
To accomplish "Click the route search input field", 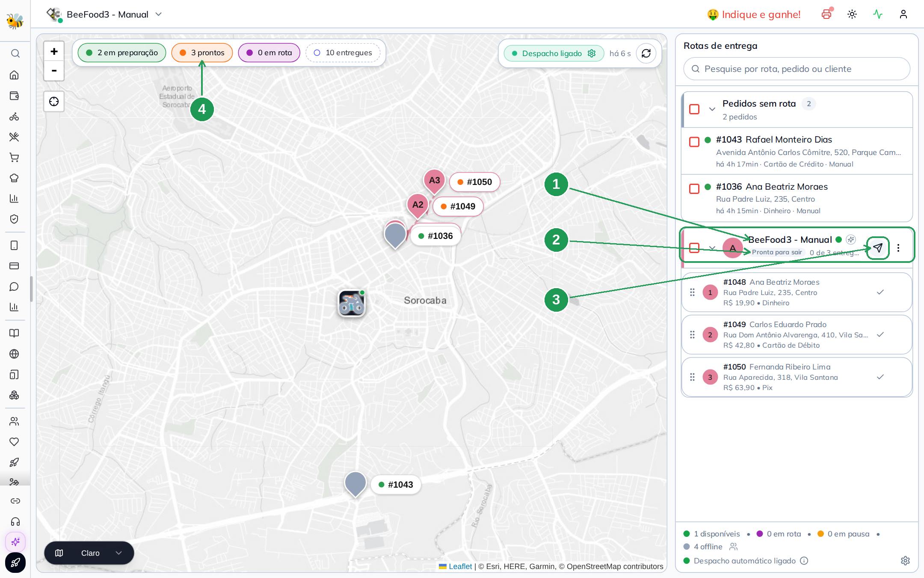I will pos(797,69).
